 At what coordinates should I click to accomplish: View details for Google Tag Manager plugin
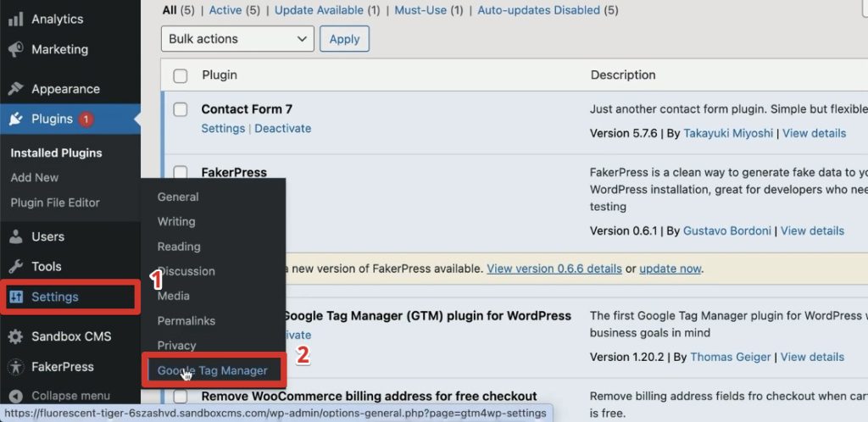812,357
